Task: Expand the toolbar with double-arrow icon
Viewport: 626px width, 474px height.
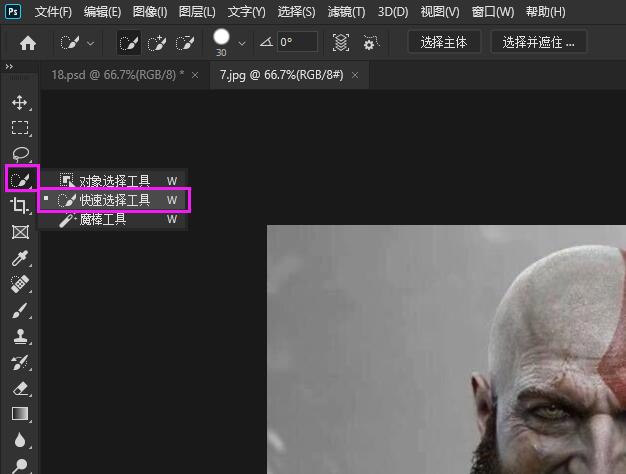Action: 9,66
